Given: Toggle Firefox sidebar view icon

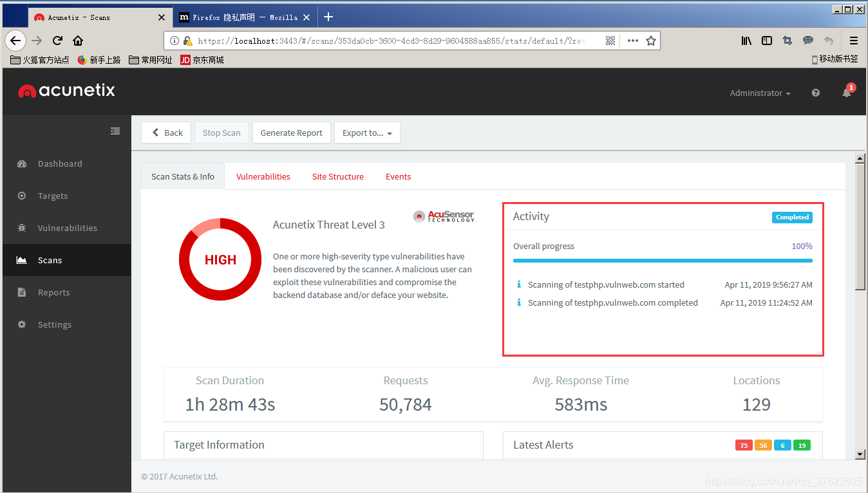Looking at the screenshot, I should (x=767, y=41).
